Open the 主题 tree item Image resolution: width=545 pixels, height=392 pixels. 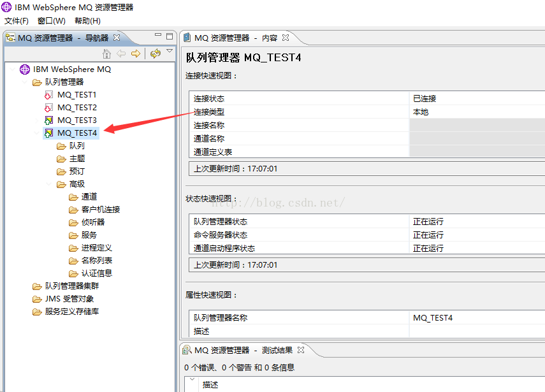click(77, 159)
